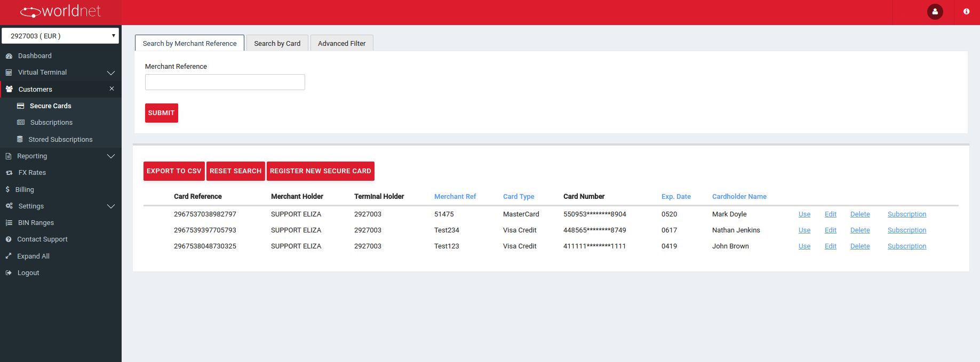Click the BIN Ranges list icon
Image resolution: width=980 pixels, height=362 pixels.
[x=9, y=223]
